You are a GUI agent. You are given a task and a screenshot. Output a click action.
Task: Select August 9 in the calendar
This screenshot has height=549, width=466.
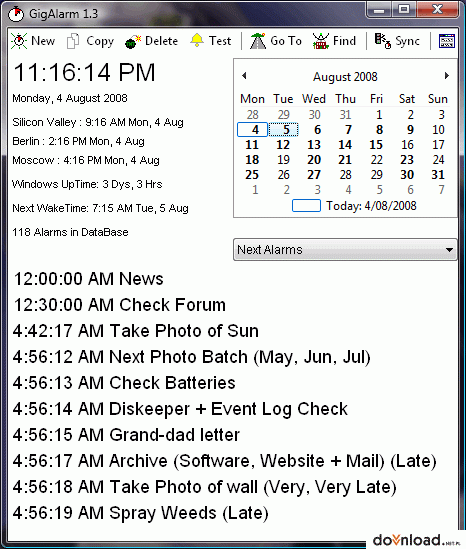click(410, 130)
